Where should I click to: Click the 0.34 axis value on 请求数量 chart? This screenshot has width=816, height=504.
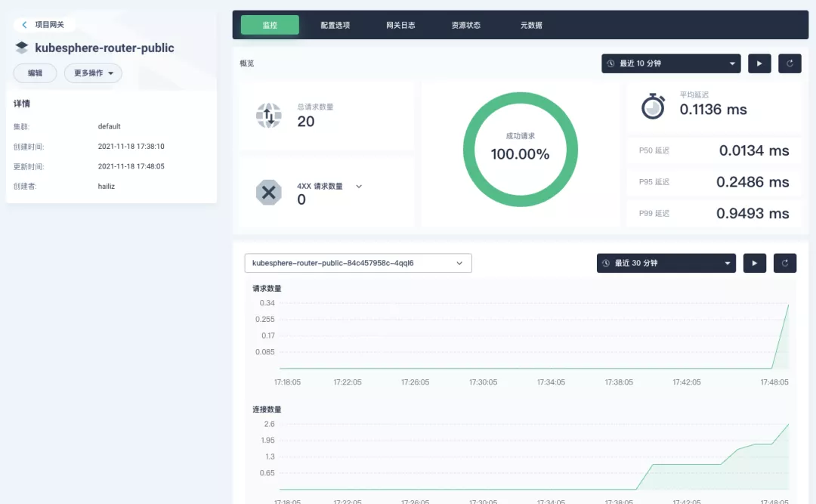click(267, 302)
